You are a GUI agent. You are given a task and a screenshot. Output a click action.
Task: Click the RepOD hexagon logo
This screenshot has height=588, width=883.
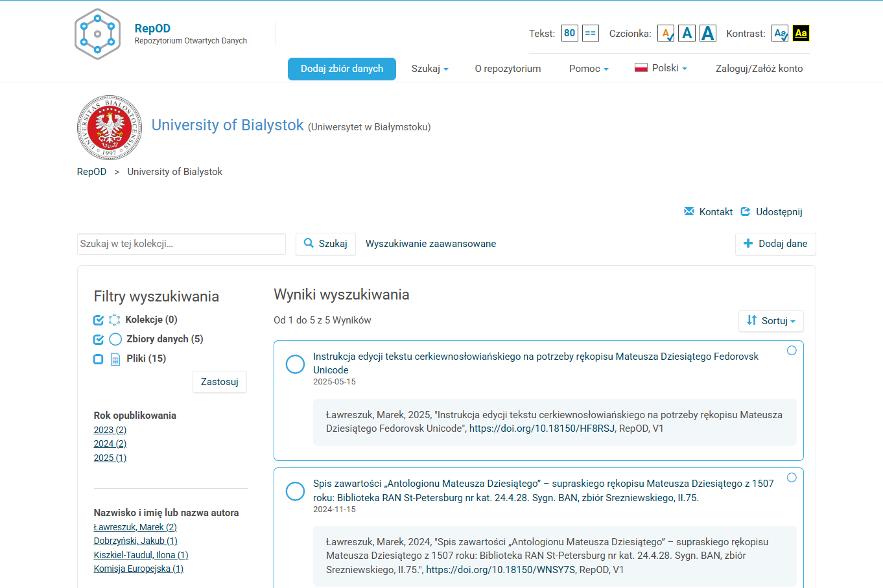point(97,34)
